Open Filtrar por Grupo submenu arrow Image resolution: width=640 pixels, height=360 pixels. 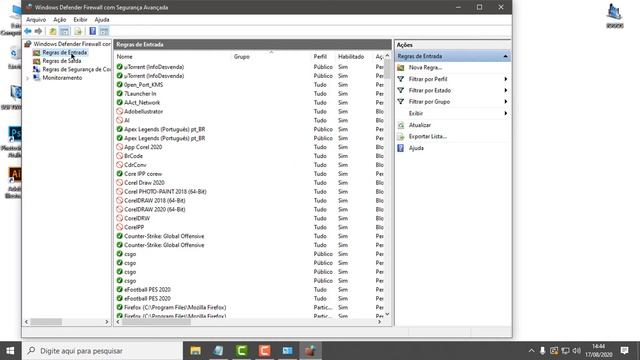point(506,102)
